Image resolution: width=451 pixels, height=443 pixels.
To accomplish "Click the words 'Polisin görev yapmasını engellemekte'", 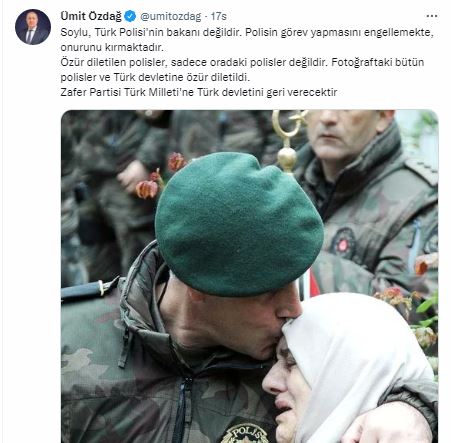I will tap(340, 33).
